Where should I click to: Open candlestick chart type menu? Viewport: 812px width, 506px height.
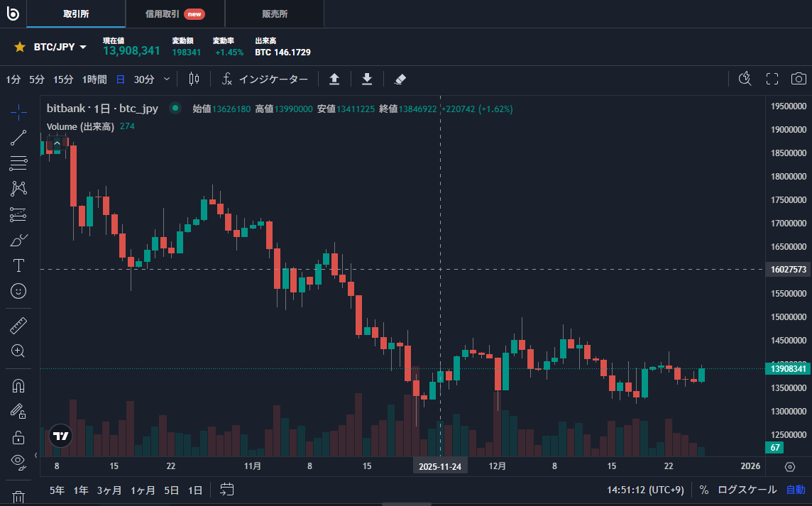pos(194,79)
